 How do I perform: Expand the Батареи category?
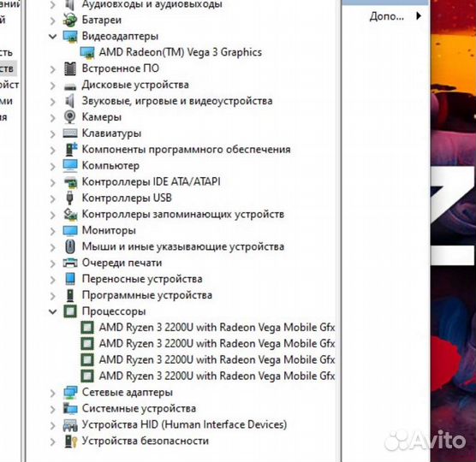coord(53,21)
